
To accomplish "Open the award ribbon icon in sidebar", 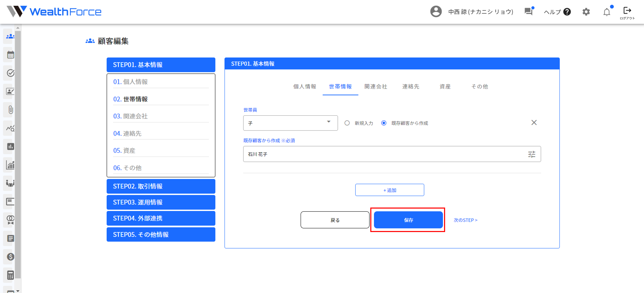I will [10, 220].
